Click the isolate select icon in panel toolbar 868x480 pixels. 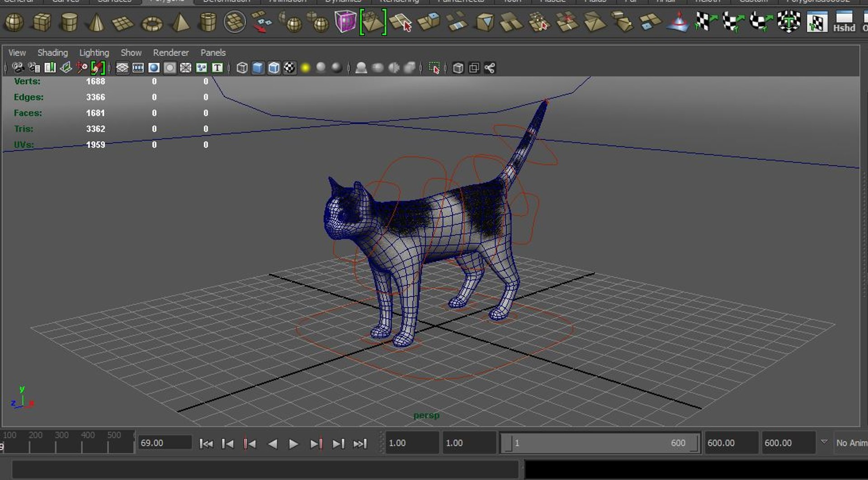point(434,68)
